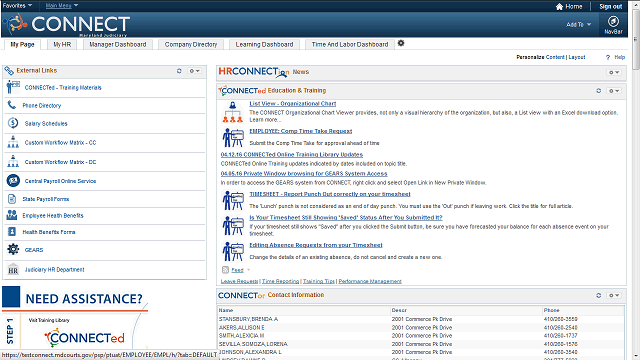Refresh the External Links pagelet
The width and height of the screenshot is (640, 360).
click(x=179, y=71)
